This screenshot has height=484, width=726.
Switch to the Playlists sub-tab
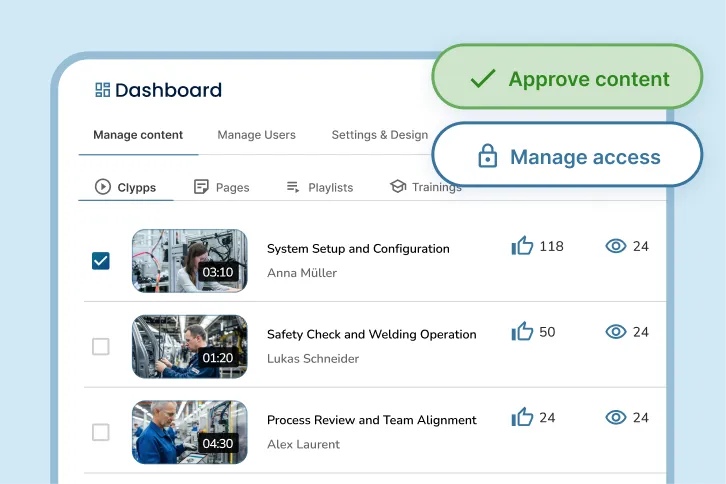click(x=319, y=187)
